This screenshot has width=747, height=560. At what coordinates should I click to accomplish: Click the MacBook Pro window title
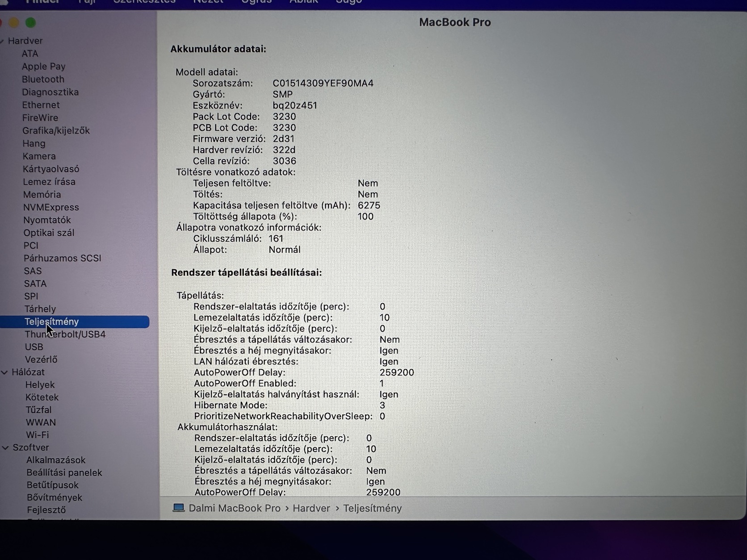click(455, 22)
